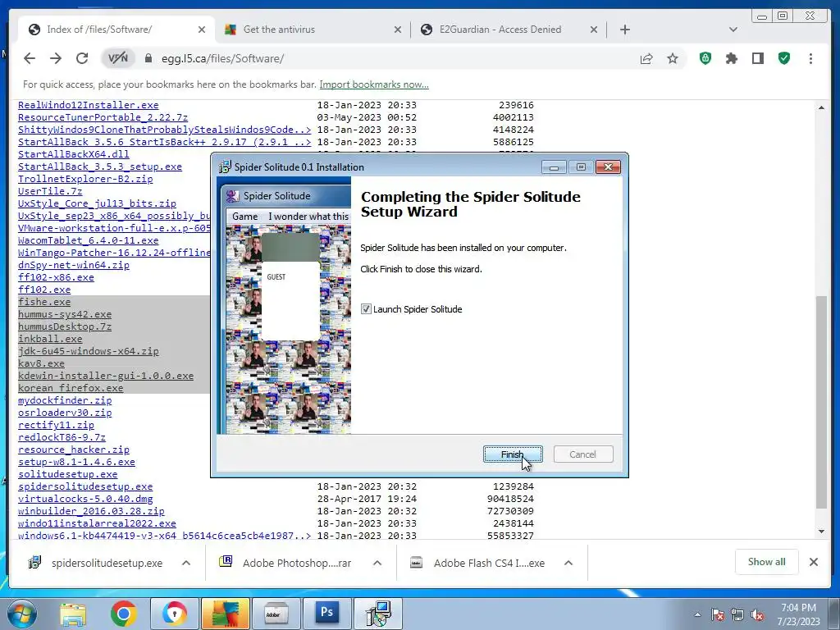Image resolution: width=840 pixels, height=630 pixels.
Task: Click the Action Center flag tray icon
Action: tap(717, 614)
